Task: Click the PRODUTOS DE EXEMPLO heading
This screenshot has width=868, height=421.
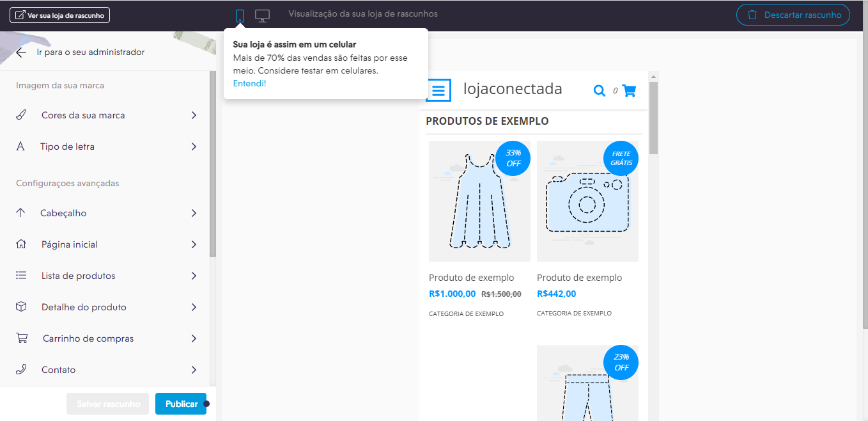Action: pyautogui.click(x=487, y=121)
